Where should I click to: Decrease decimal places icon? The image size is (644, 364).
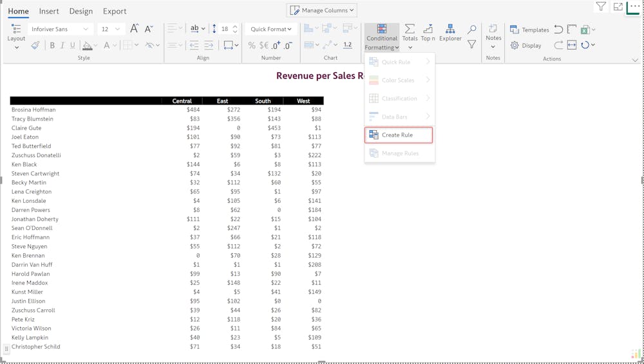[289, 45]
